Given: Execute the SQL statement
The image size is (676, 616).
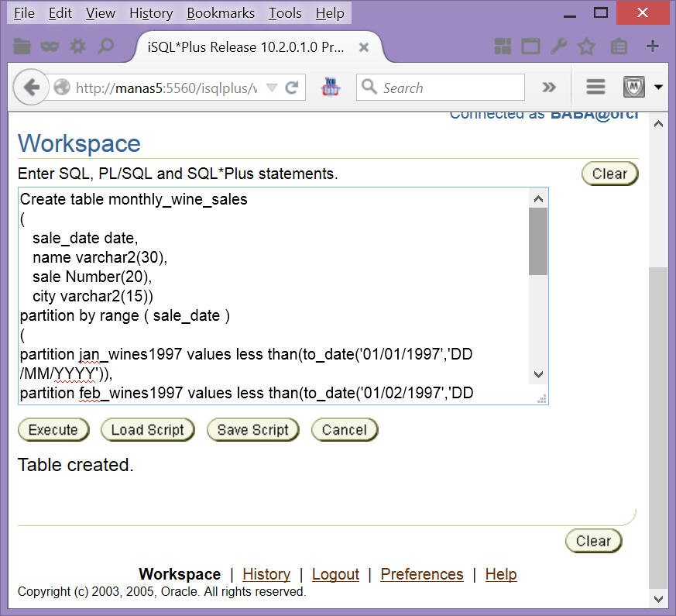Looking at the screenshot, I should [53, 429].
